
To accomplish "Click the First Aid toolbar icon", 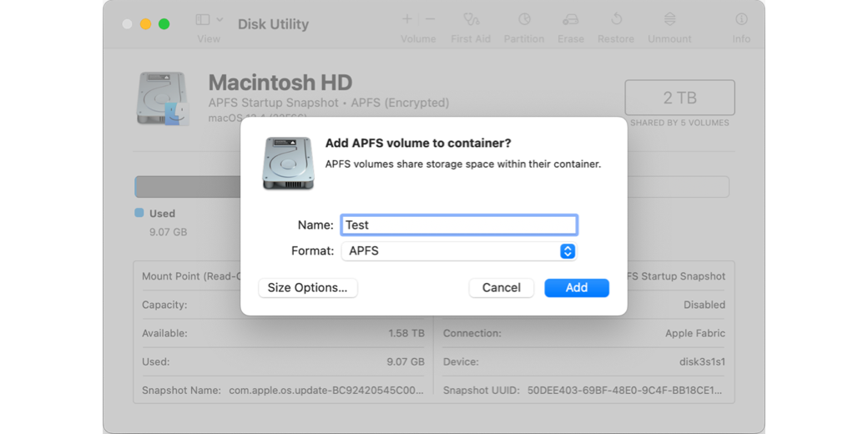I will [471, 19].
